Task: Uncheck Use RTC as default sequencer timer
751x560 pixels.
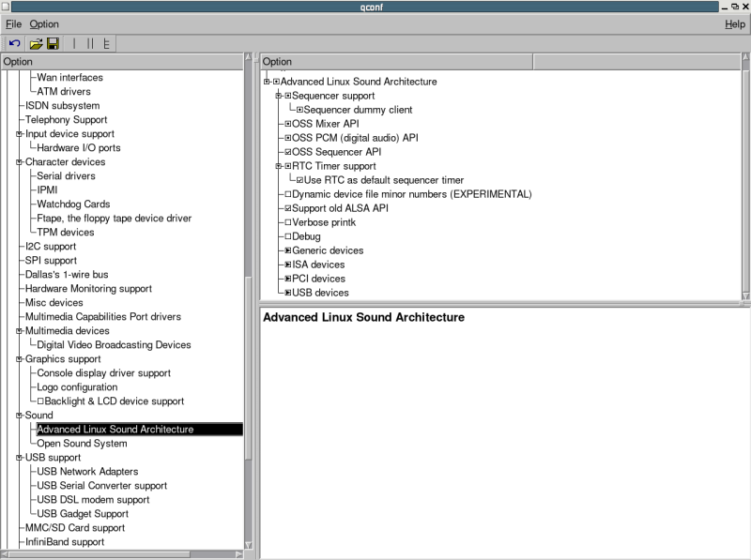Action: pyautogui.click(x=299, y=180)
